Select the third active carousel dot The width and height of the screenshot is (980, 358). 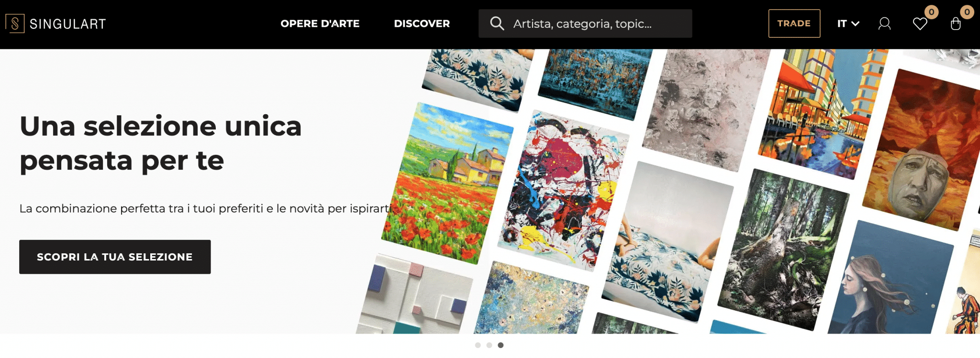pyautogui.click(x=501, y=345)
